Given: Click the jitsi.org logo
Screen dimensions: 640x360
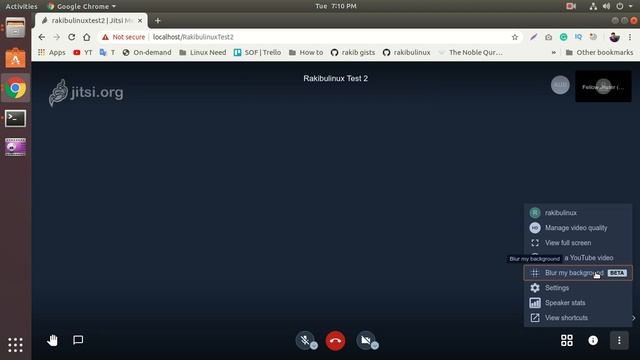Looking at the screenshot, I should pos(86,93).
